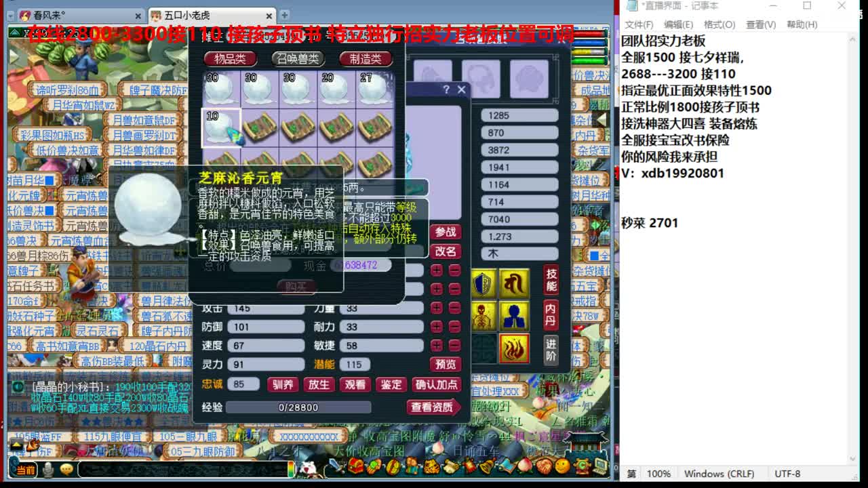
Task: Select the shield skill icon
Action: 484,283
